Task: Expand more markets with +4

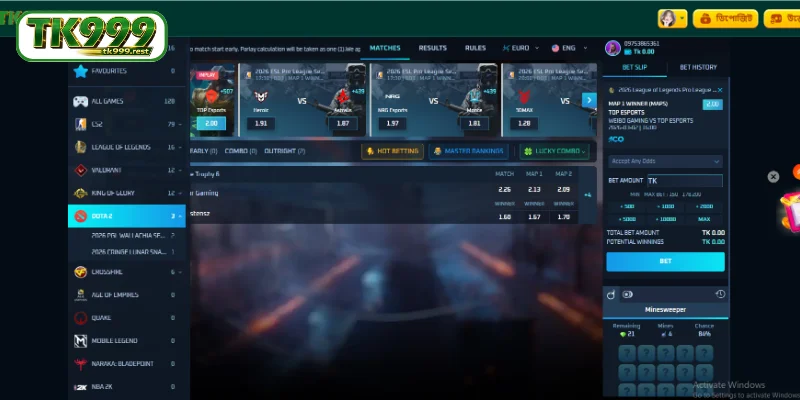Action: [x=588, y=195]
